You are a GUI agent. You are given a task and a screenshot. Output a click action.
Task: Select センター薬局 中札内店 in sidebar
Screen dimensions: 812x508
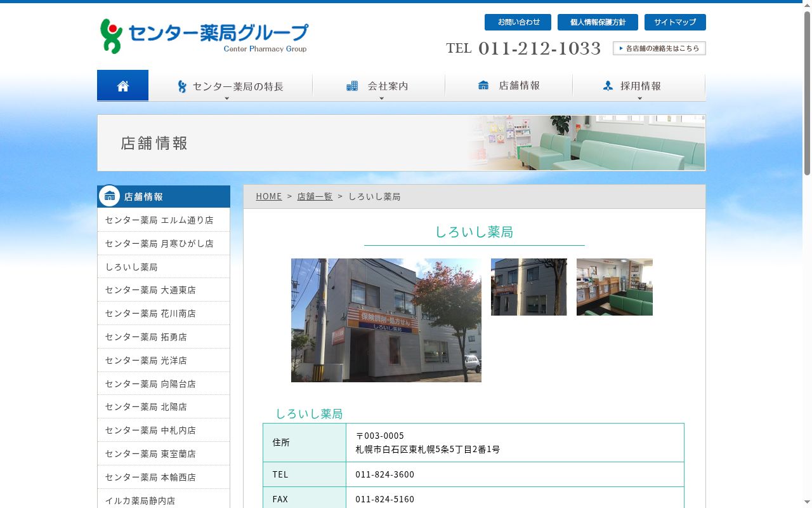click(x=164, y=431)
